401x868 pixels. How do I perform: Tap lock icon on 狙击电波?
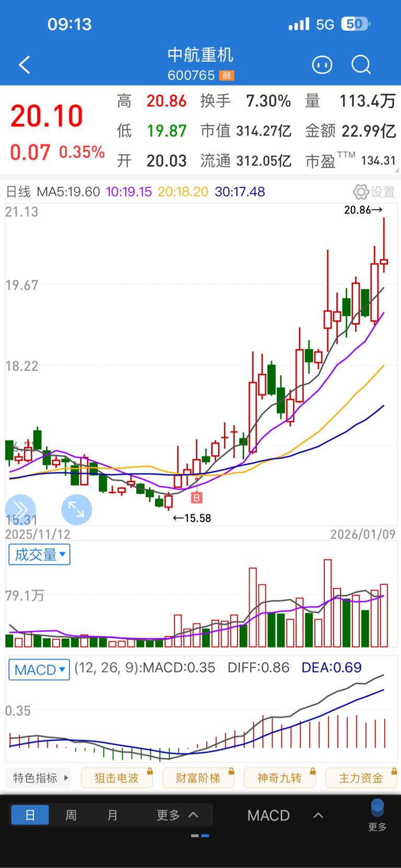[x=150, y=771]
